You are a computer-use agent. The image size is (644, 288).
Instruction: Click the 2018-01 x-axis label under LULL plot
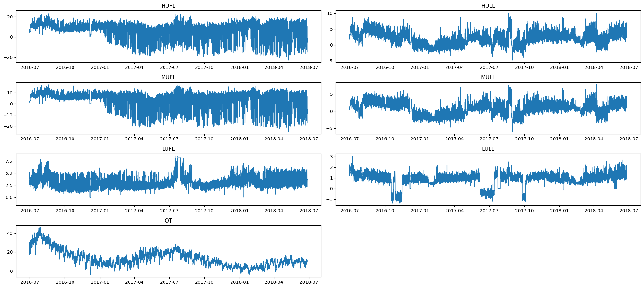point(559,211)
